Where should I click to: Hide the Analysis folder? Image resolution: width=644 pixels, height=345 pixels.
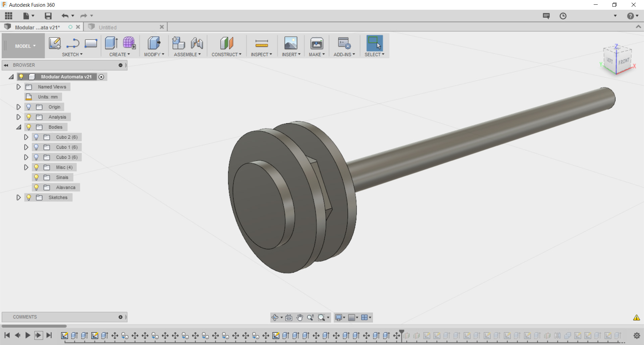29,117
